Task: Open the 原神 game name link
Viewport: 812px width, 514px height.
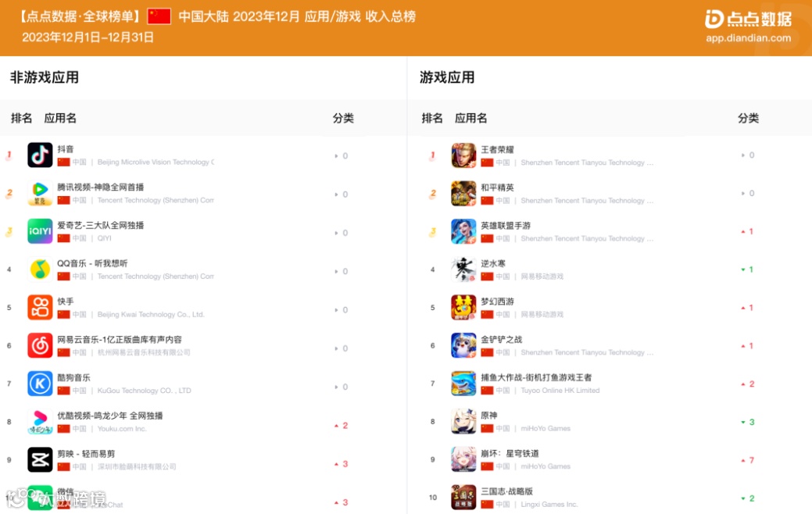Action: [x=489, y=416]
